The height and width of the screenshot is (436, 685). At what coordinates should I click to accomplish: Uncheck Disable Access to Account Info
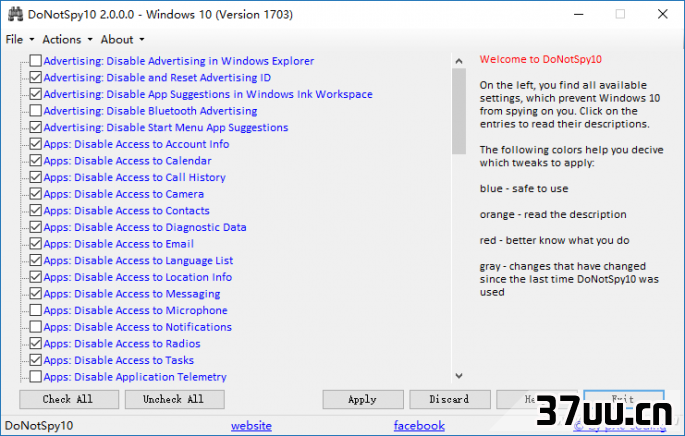click(36, 144)
